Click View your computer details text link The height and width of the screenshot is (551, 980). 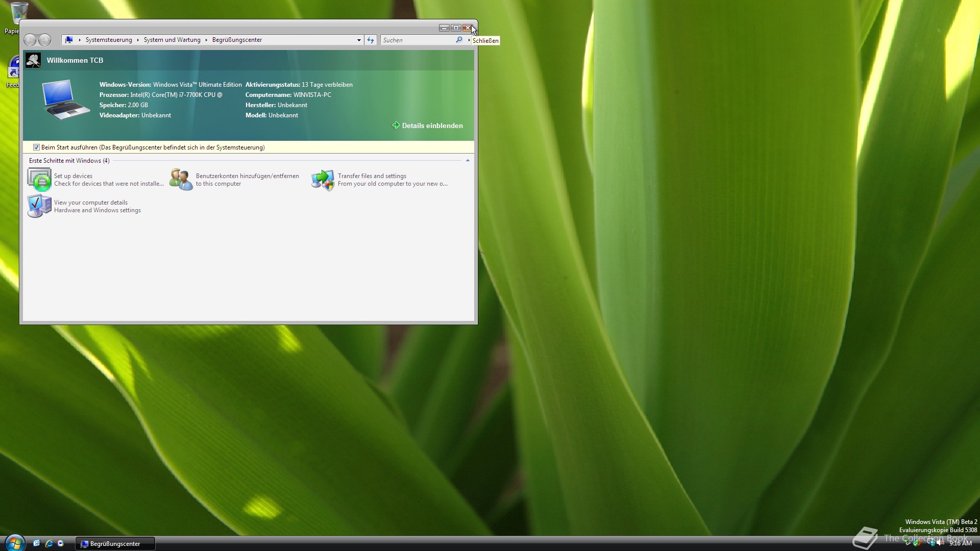[x=91, y=203]
